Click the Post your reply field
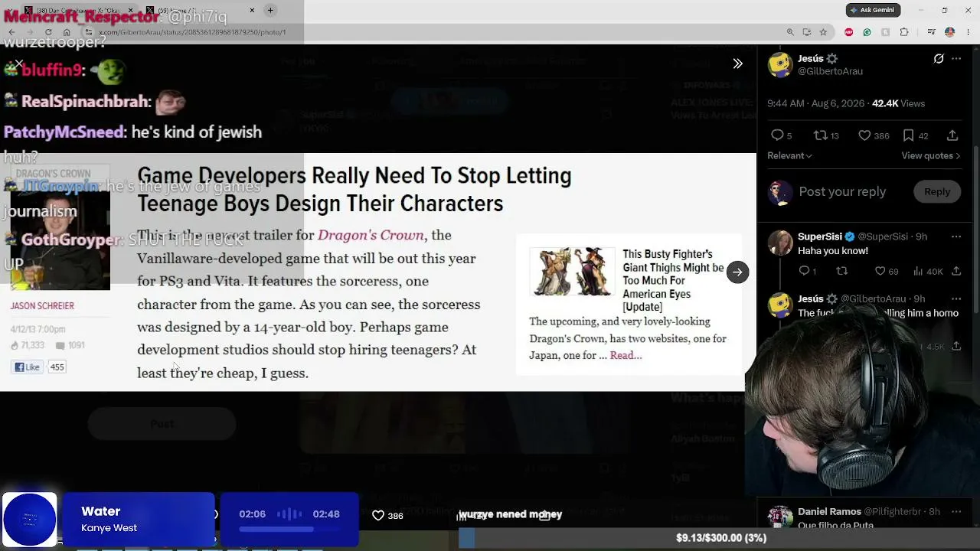 [842, 191]
